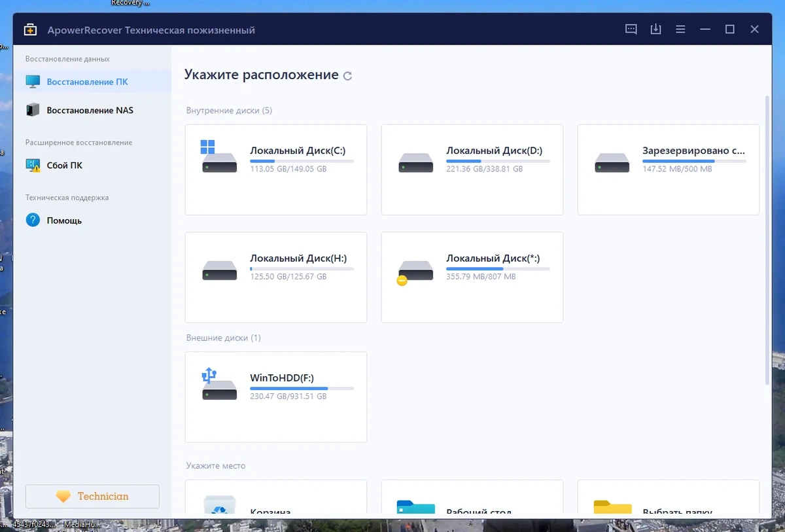Click the yellow folder icon Выбрать папку
785x532 pixels.
[612, 507]
